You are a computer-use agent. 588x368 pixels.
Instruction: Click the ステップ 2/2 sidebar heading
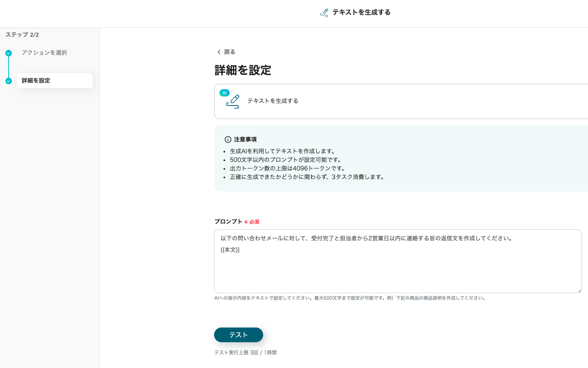[22, 35]
